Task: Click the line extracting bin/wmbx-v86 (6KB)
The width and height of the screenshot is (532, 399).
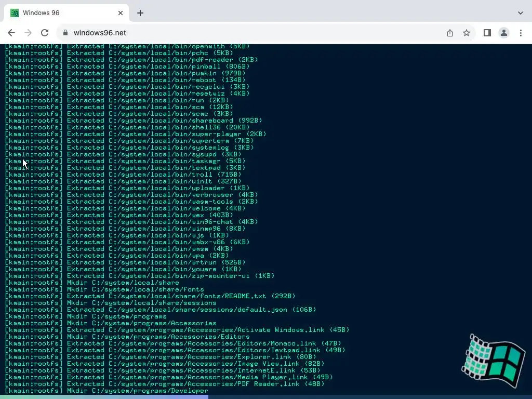Action: tap(127, 242)
